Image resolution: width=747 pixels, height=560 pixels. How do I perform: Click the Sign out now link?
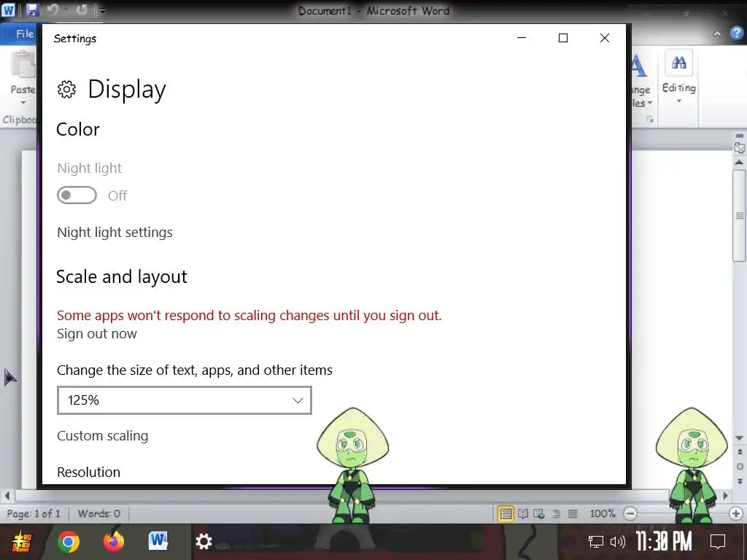pyautogui.click(x=97, y=334)
